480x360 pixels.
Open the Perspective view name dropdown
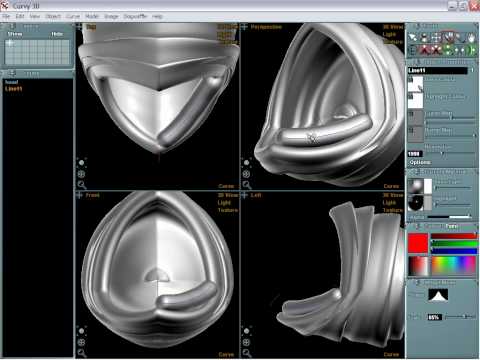click(266, 27)
